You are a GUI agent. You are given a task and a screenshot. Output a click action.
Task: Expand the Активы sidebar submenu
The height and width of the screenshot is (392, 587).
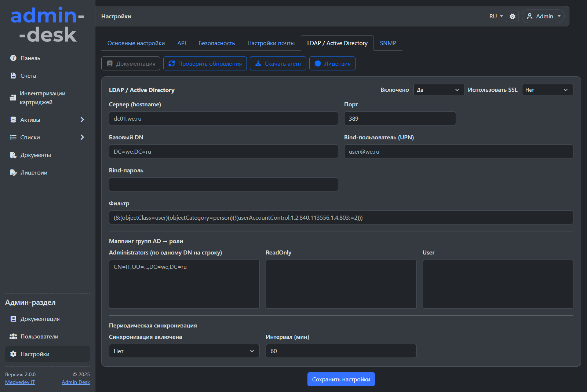[82, 120]
